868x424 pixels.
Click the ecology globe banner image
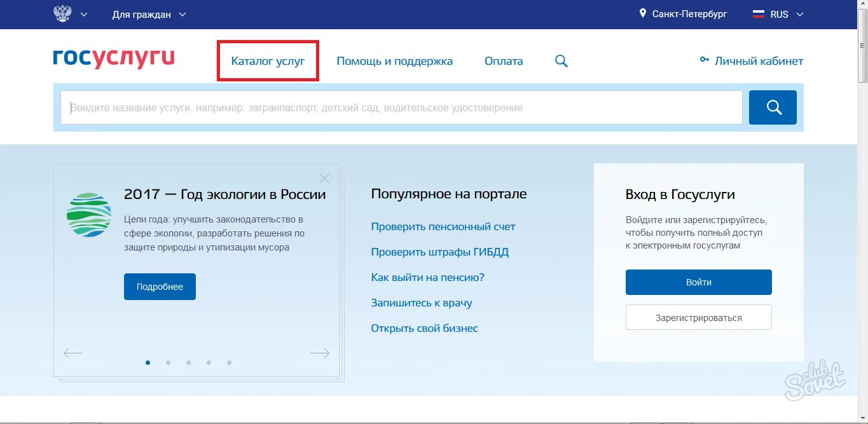coord(89,215)
